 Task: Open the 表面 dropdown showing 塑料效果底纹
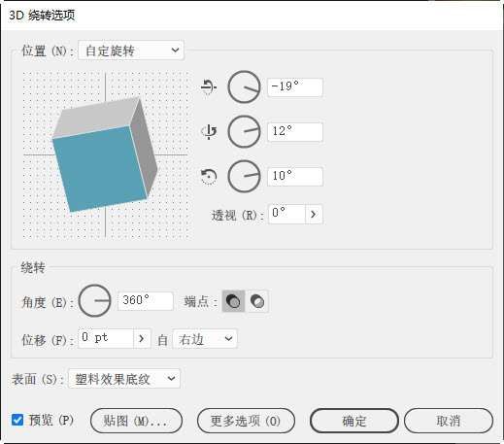(x=124, y=378)
